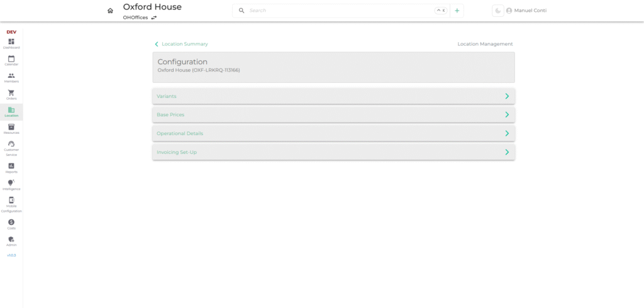The width and height of the screenshot is (644, 308).
Task: Expand the Base Prices section
Action: pos(333,115)
